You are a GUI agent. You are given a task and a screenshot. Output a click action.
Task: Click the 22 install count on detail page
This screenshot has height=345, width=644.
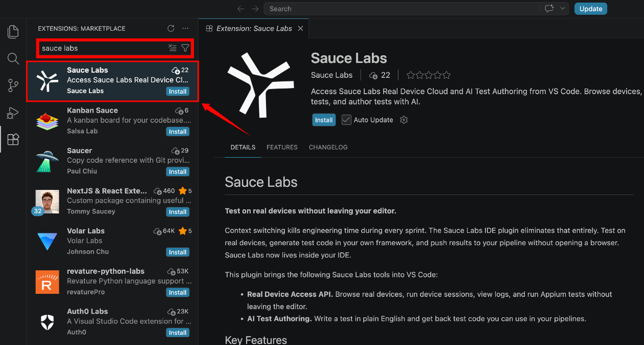tap(380, 75)
